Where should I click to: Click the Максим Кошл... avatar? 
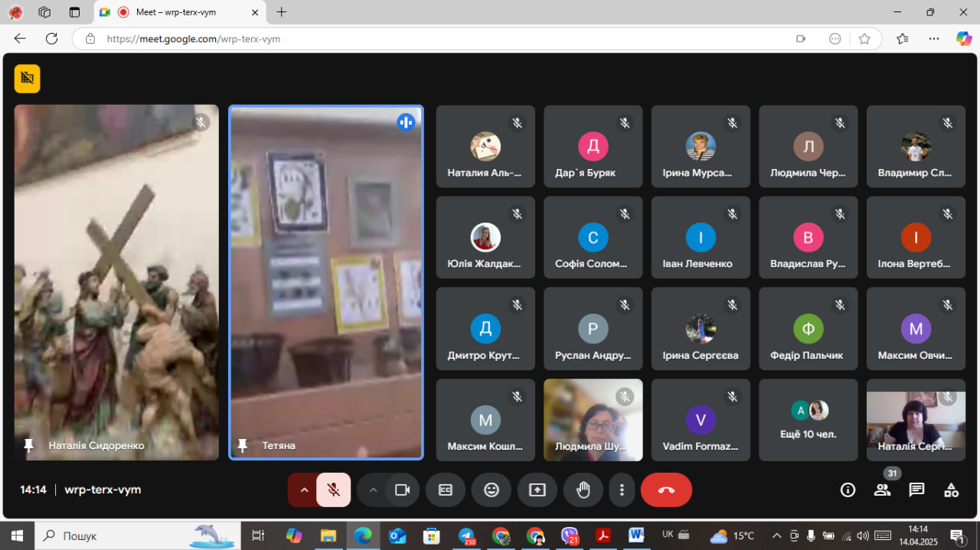tap(485, 420)
